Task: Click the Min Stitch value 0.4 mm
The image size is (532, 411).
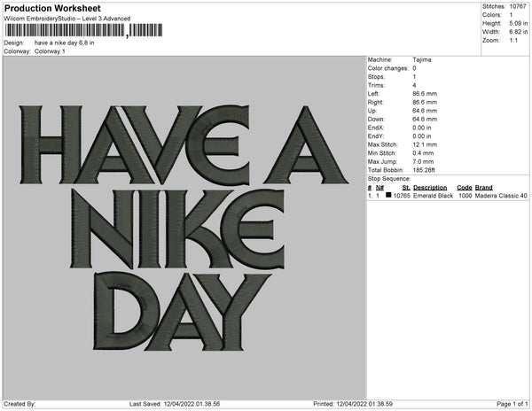Action: click(423, 153)
